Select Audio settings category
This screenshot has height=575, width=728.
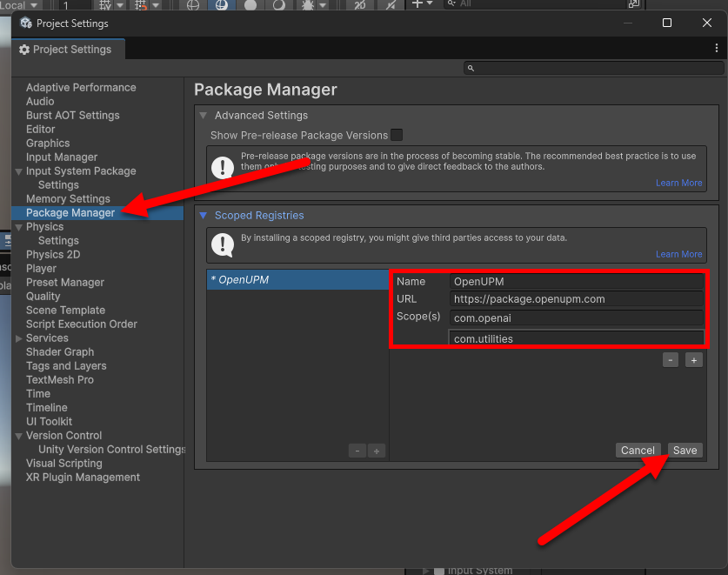[40, 101]
